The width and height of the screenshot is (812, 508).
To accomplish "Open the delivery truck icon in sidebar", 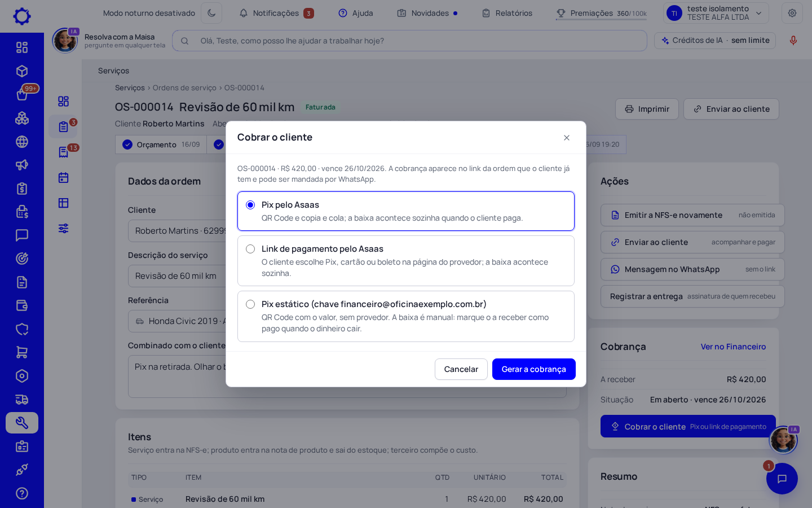I will [x=22, y=400].
